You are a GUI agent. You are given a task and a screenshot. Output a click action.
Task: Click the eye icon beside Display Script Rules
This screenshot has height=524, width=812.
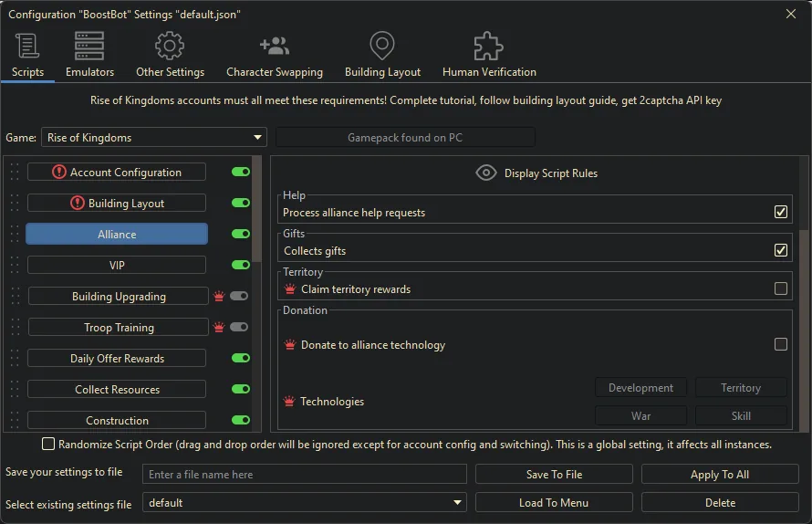[x=486, y=173]
